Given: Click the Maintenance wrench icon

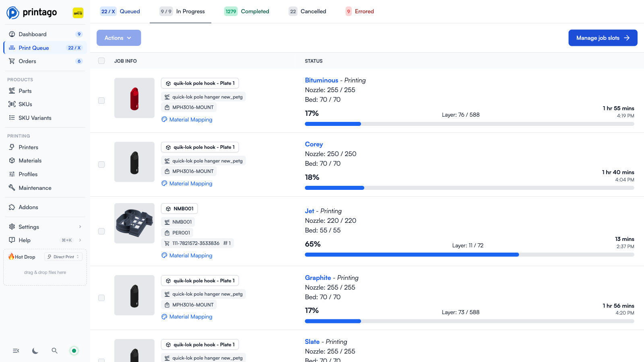Looking at the screenshot, I should [x=12, y=187].
